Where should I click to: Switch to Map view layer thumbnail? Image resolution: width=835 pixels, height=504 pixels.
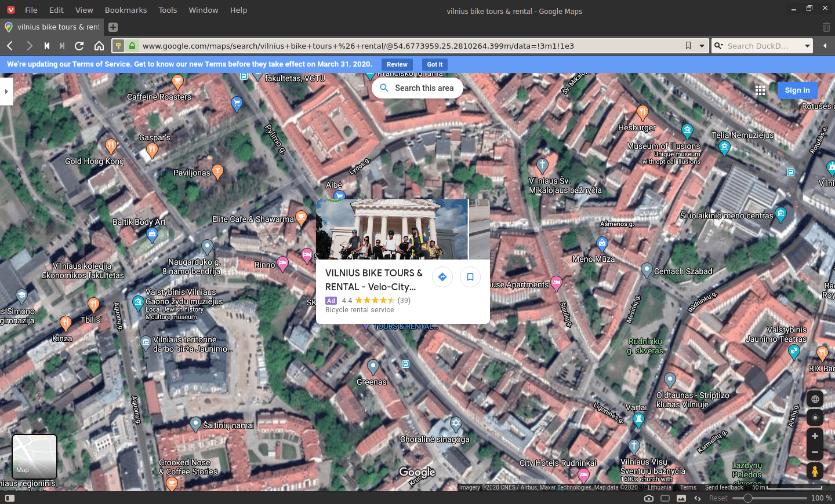click(x=35, y=456)
